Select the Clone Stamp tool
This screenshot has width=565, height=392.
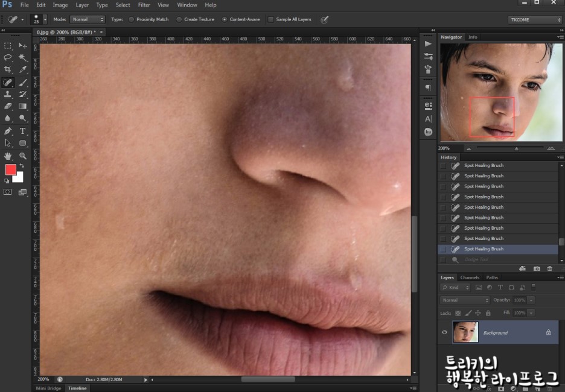click(8, 95)
